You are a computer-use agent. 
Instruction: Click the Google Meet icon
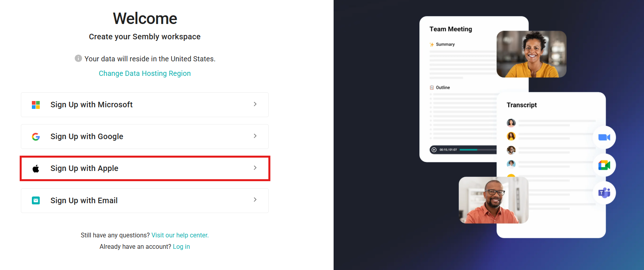pyautogui.click(x=604, y=165)
